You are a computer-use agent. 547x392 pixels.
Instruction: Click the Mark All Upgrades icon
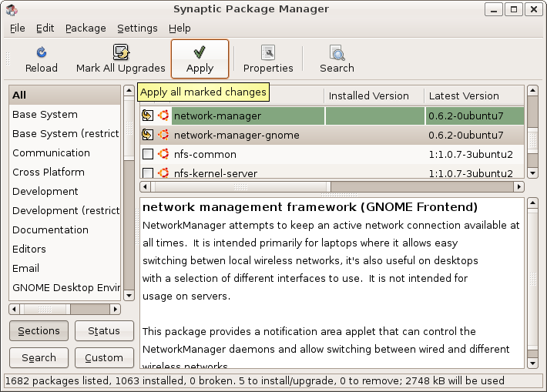click(121, 52)
